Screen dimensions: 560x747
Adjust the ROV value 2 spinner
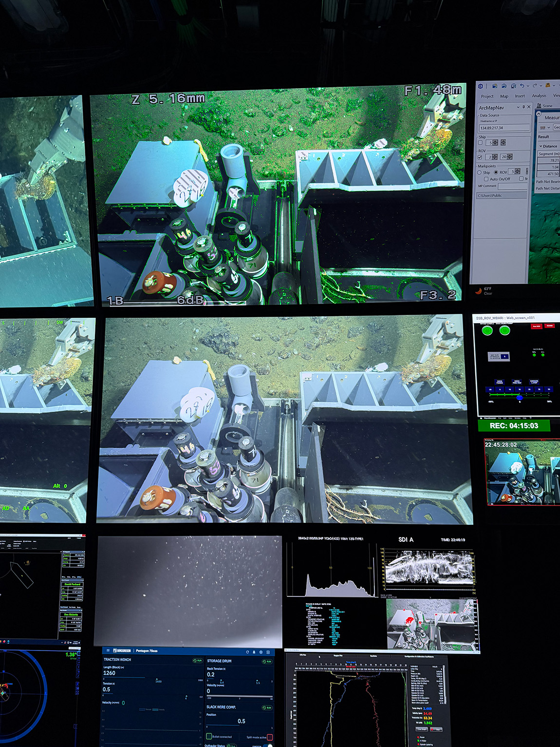pos(494,157)
